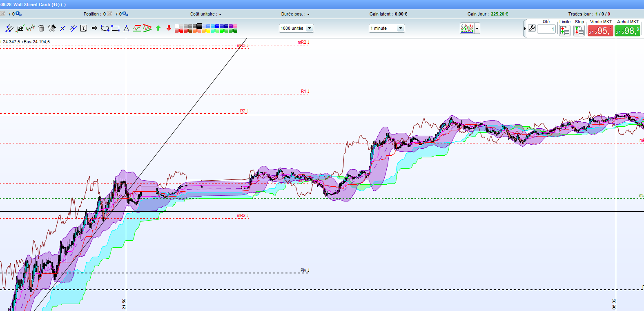
Task: Click the Limite order icon
Action: [565, 30]
